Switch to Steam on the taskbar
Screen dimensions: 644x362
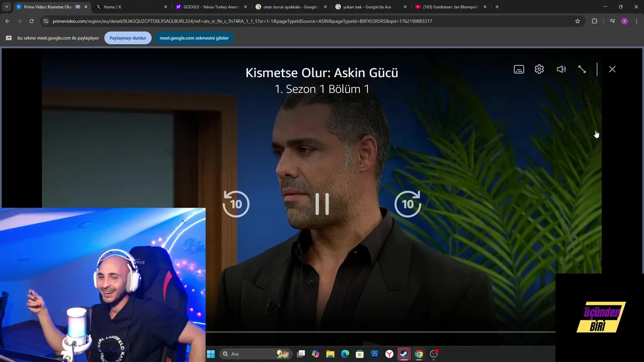pyautogui.click(x=404, y=354)
